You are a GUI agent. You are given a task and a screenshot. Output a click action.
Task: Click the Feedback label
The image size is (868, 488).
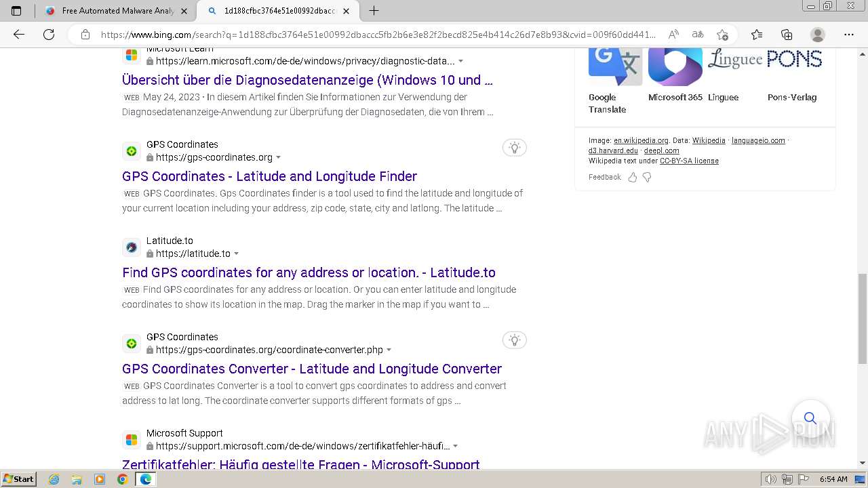pos(604,177)
